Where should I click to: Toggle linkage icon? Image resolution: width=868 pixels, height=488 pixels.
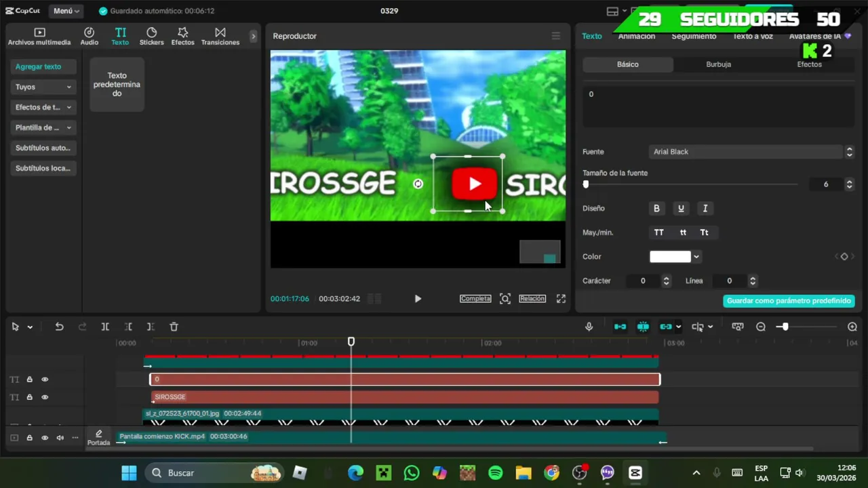point(666,327)
